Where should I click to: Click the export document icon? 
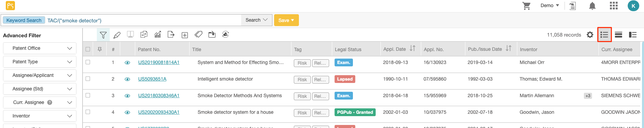point(171,35)
